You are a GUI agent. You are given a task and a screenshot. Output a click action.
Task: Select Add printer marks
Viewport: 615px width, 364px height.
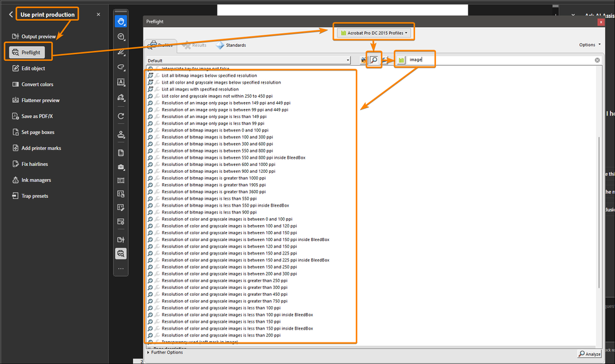[x=37, y=148]
